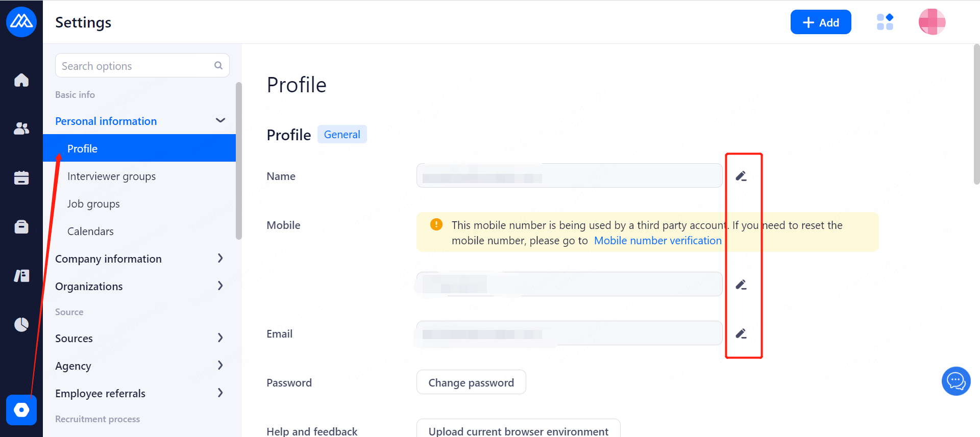Click the home icon in left sidebar
This screenshot has width=980, height=437.
click(21, 80)
